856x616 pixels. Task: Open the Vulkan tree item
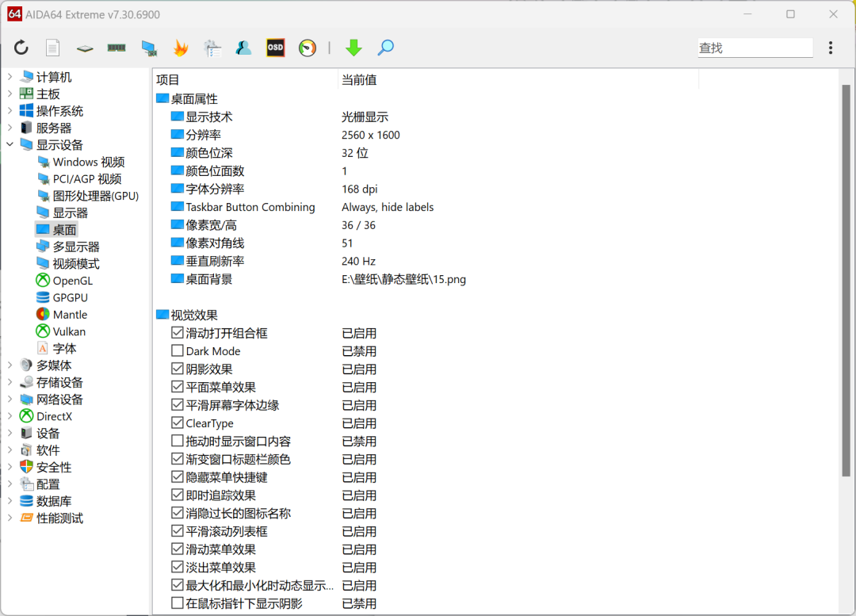61,331
